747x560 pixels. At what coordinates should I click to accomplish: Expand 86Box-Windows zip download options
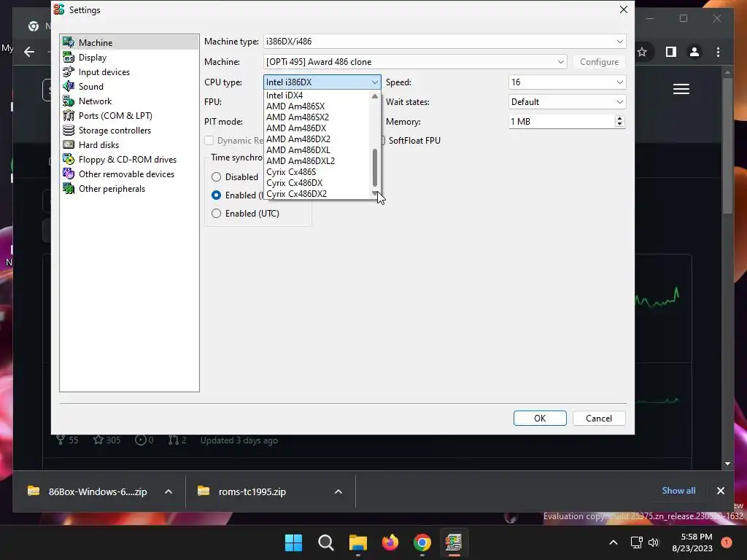(169, 491)
